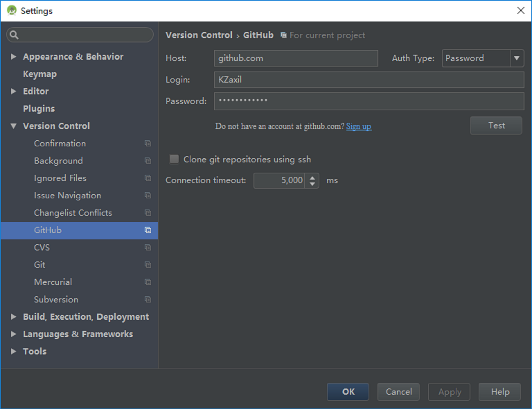Click the Help button

(500, 392)
